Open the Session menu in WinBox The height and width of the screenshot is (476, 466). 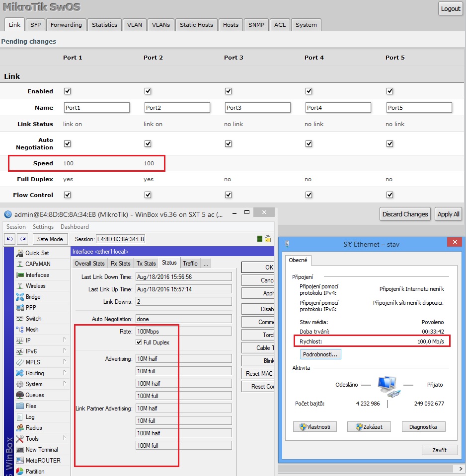tap(15, 226)
